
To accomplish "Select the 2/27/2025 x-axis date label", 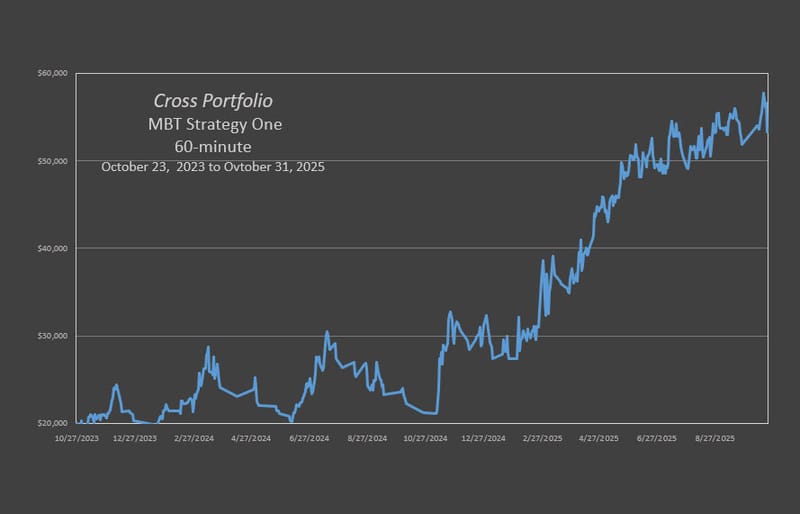I will click(543, 439).
